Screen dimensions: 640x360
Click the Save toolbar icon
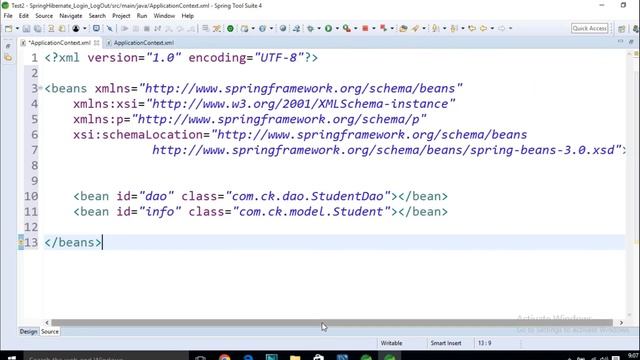coord(26,28)
